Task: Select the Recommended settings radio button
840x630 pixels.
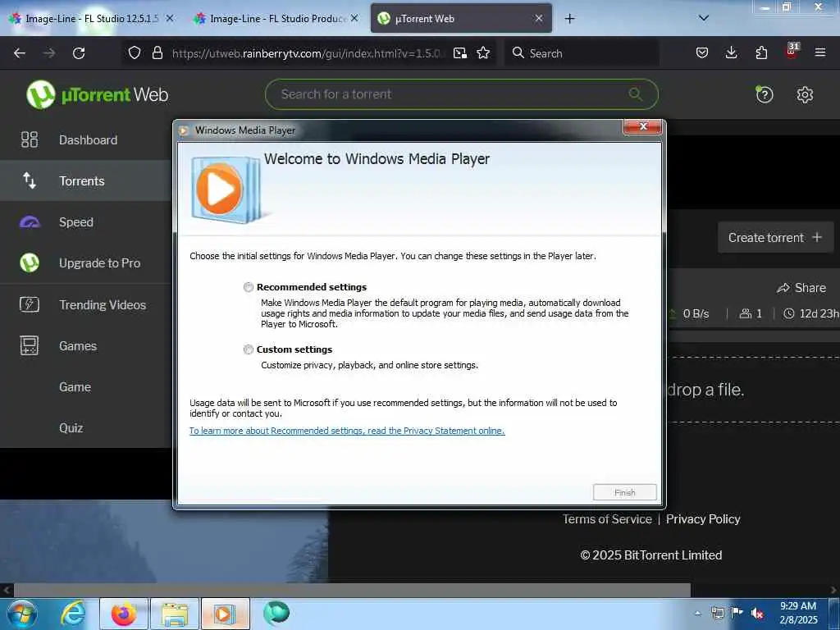Action: (x=248, y=287)
